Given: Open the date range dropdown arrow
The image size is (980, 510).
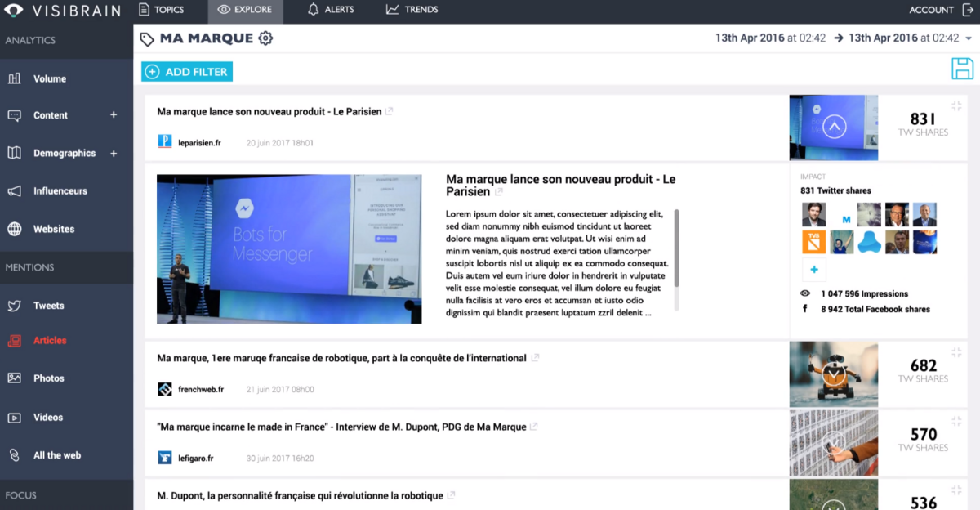Looking at the screenshot, I should [969, 38].
